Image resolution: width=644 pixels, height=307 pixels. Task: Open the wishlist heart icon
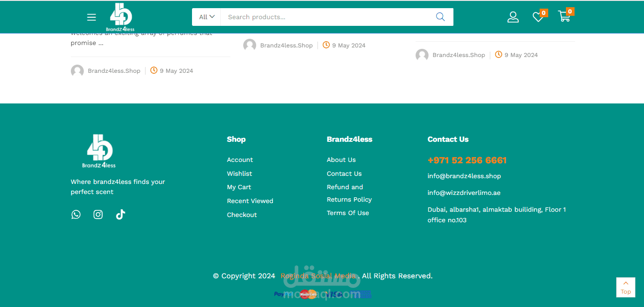538,17
